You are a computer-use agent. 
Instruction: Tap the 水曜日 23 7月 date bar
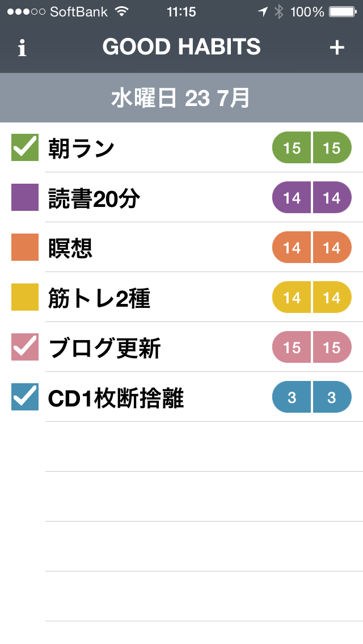click(x=181, y=98)
